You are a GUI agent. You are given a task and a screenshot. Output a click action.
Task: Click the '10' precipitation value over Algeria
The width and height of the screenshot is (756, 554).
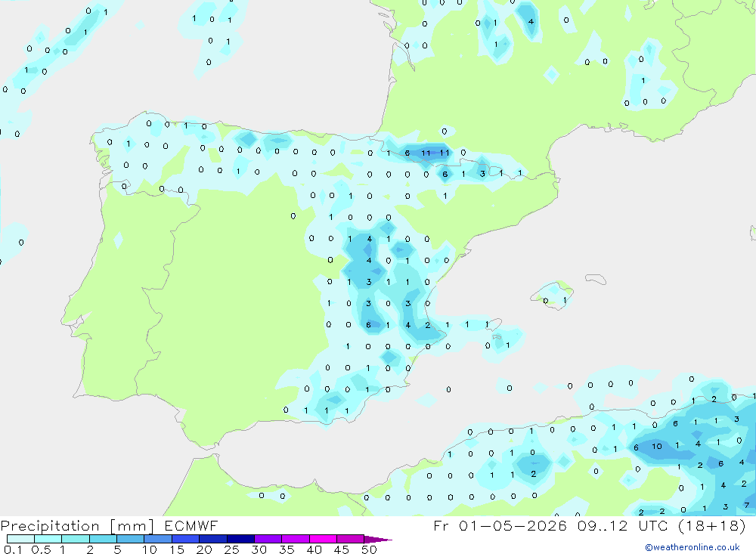tap(657, 447)
